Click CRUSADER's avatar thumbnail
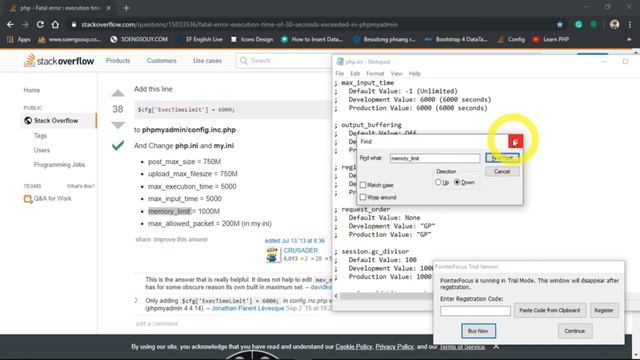This screenshot has width=640, height=360. 273,255
